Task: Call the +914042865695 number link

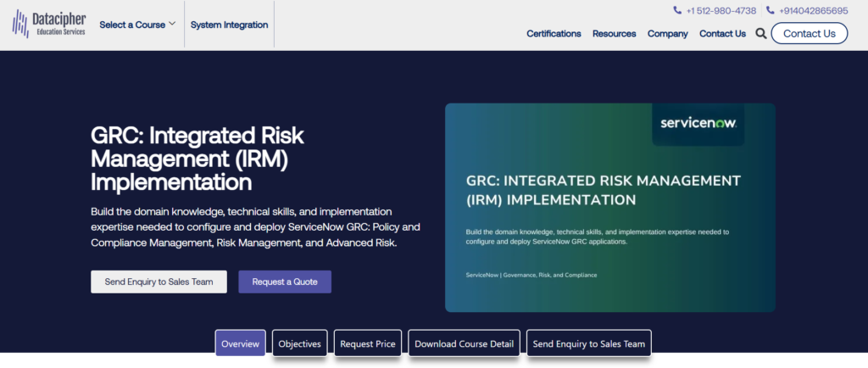Action: [813, 10]
